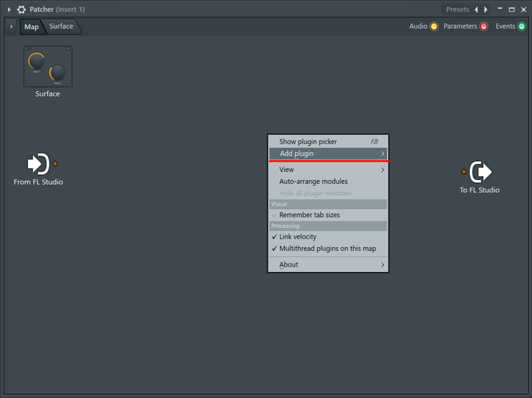This screenshot has width=532, height=398.
Task: Toggle Link velocity option
Action: (328, 237)
